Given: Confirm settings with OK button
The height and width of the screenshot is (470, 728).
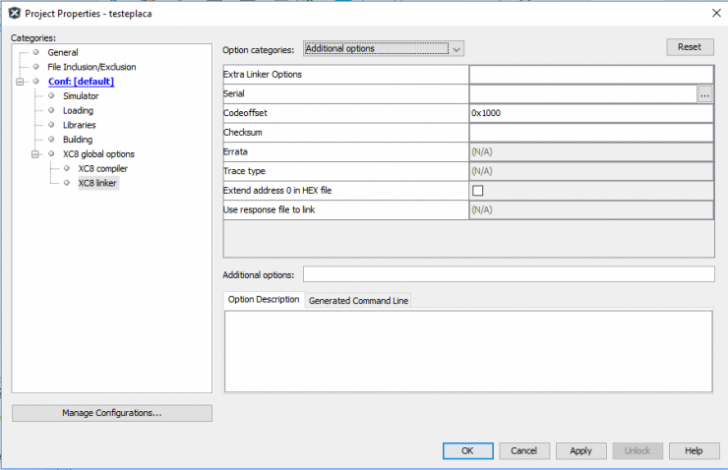Looking at the screenshot, I should pos(468,451).
